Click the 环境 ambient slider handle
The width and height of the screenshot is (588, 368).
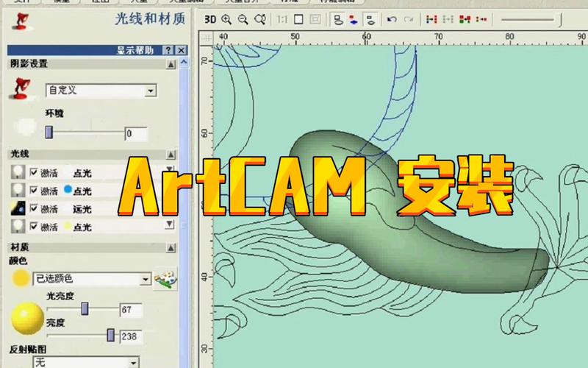coord(49,132)
